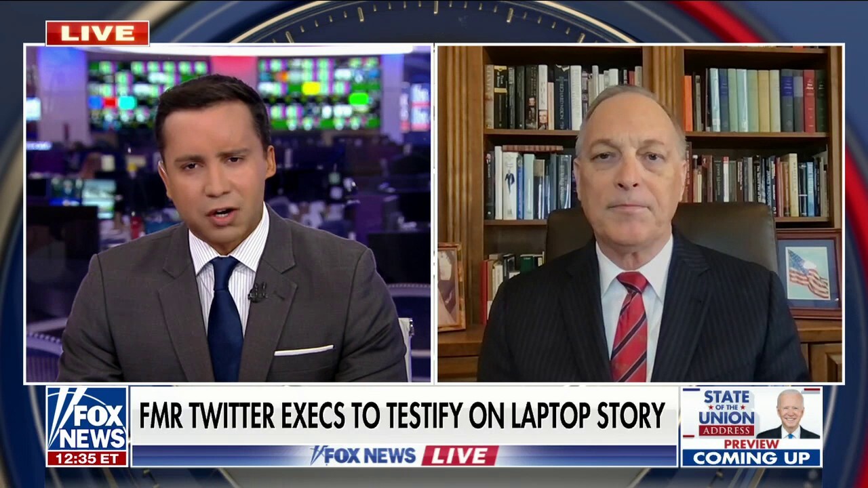Click the ADDRESS red label in promo

point(726,430)
